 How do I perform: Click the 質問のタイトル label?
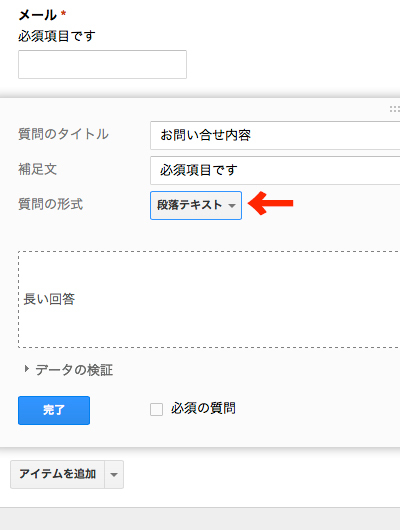point(64,134)
